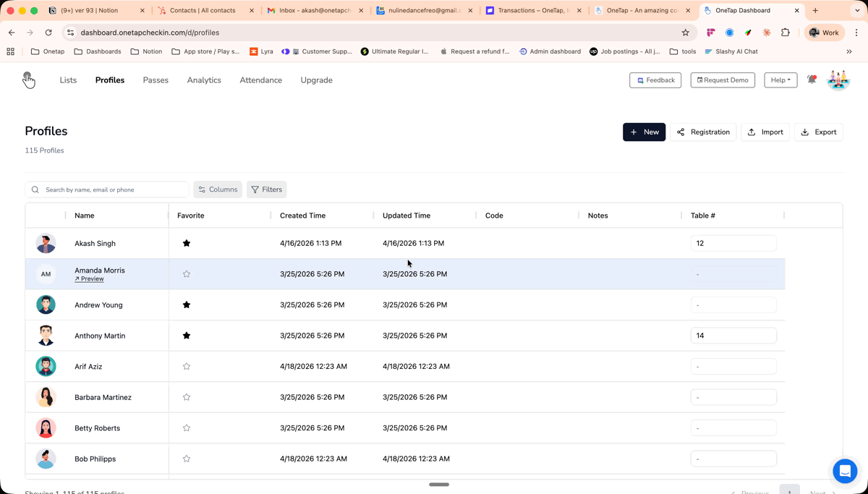Open the Filters panel

(x=267, y=189)
